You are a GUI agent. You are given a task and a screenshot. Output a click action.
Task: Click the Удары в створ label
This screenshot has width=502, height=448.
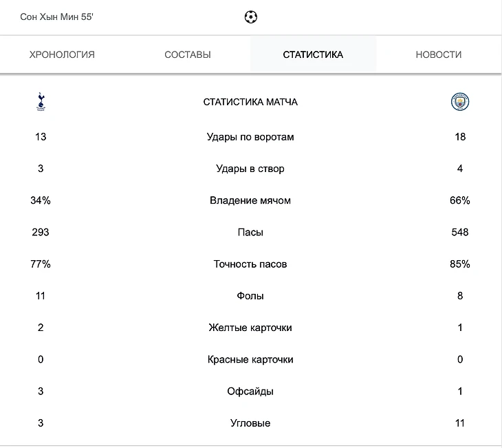[x=250, y=169]
